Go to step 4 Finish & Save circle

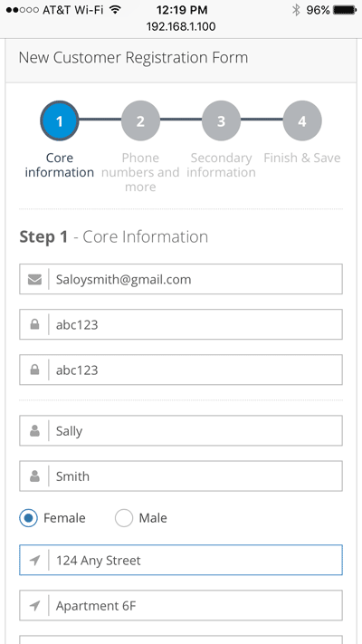[302, 120]
